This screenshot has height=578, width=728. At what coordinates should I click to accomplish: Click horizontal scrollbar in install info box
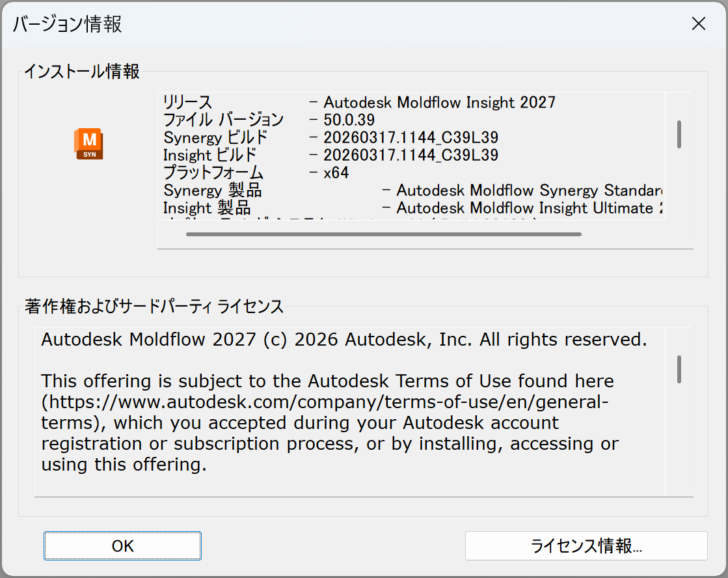[383, 234]
